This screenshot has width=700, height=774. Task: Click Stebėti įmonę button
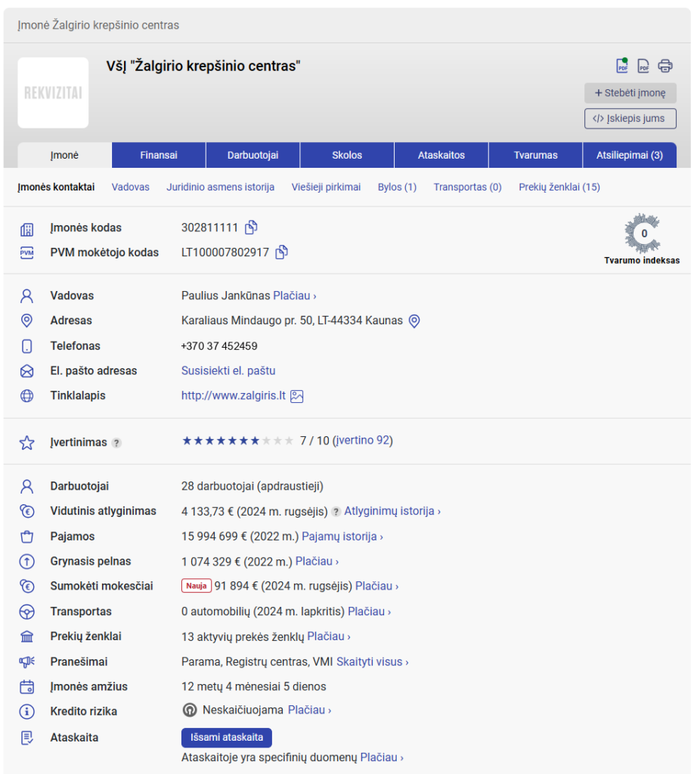(630, 93)
